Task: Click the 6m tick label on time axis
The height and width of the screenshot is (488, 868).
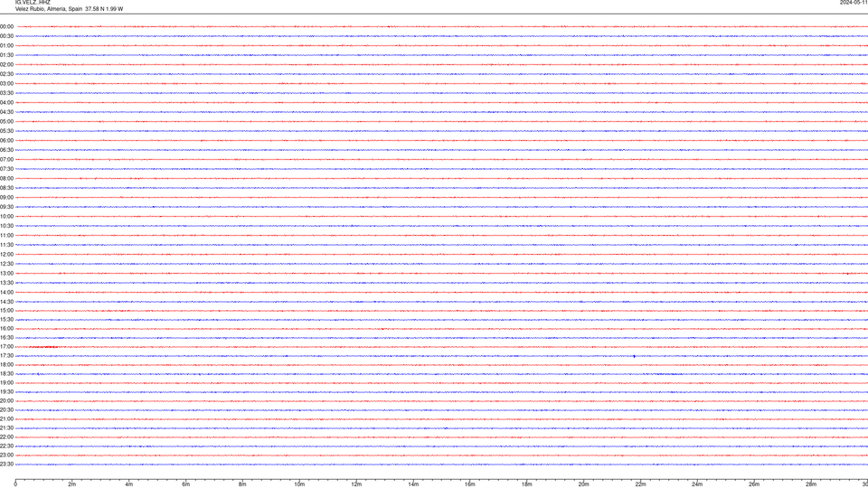Action: [186, 484]
